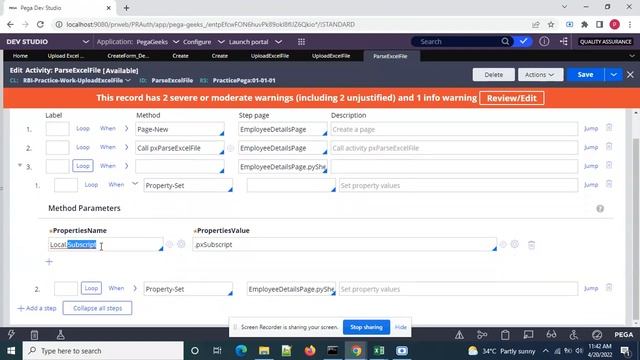Collapse step 3 with the triangle arrow
Viewport: 640px width, 360px height.
coord(20,165)
